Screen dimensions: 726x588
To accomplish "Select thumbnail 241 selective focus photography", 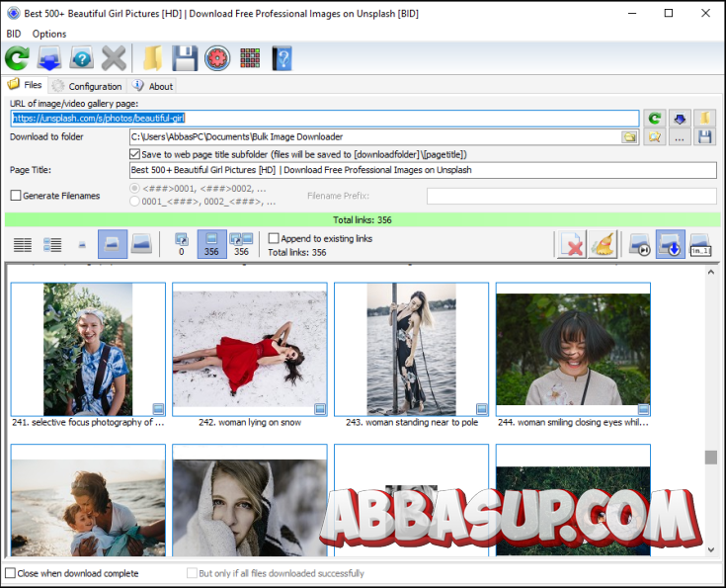I will pyautogui.click(x=88, y=350).
